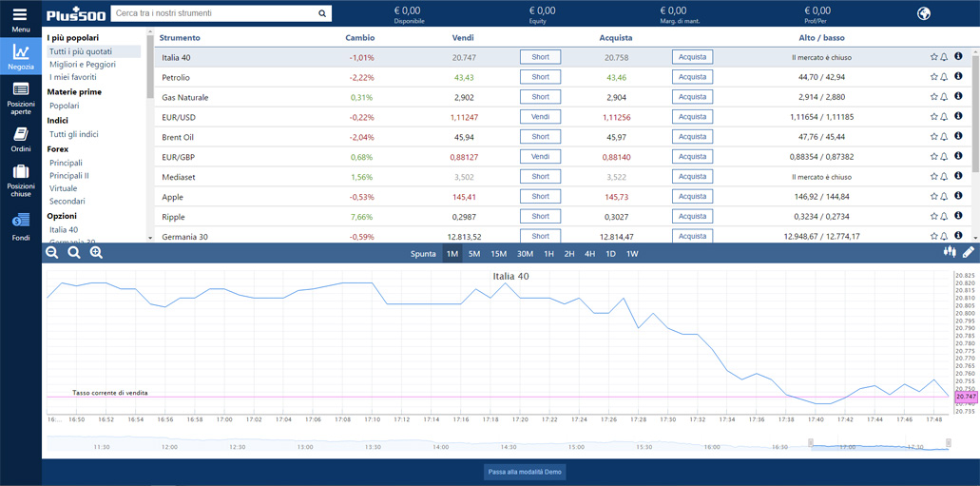Select the Gas Naturale instrument name
This screenshot has width=980, height=486.
(x=185, y=98)
